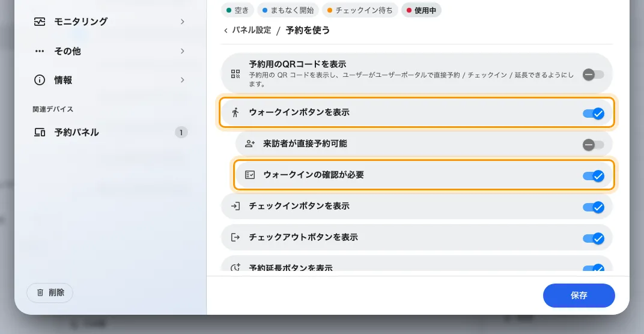644x334 pixels.
Task: Disable ウォークインボタンを表示 switch
Action: tap(594, 114)
